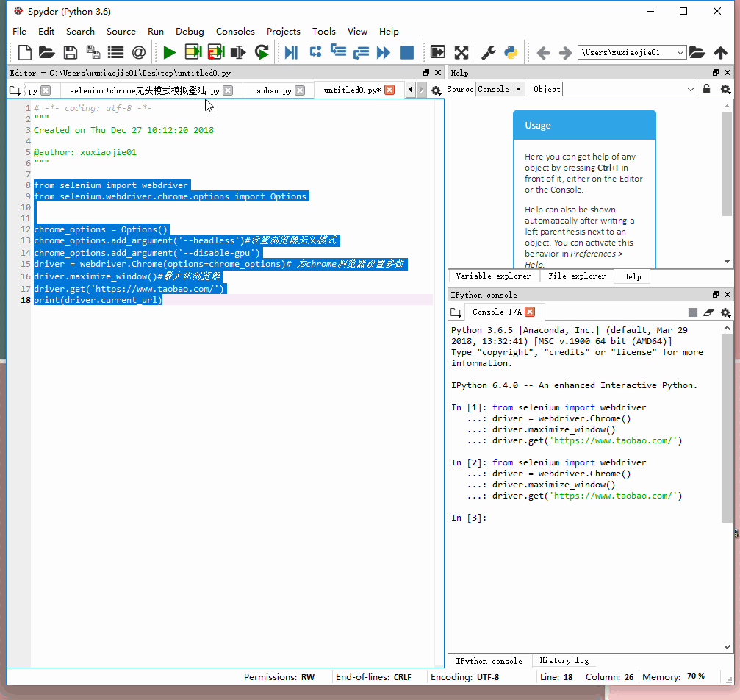This screenshot has width=740, height=700.
Task: Open the Source menu
Action: pos(121,31)
